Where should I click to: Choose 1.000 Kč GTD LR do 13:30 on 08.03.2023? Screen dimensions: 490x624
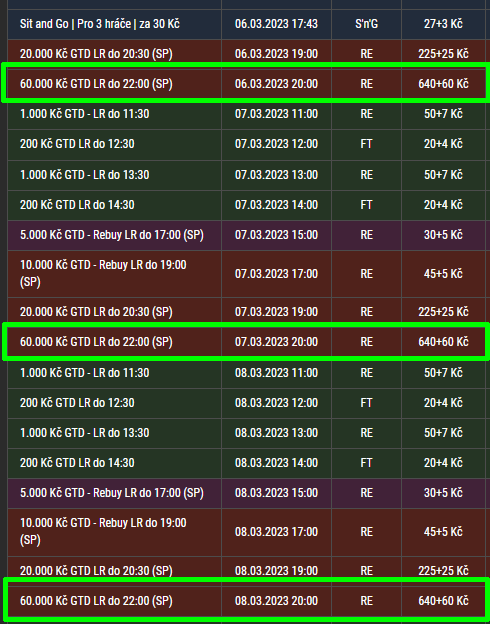tap(247, 433)
